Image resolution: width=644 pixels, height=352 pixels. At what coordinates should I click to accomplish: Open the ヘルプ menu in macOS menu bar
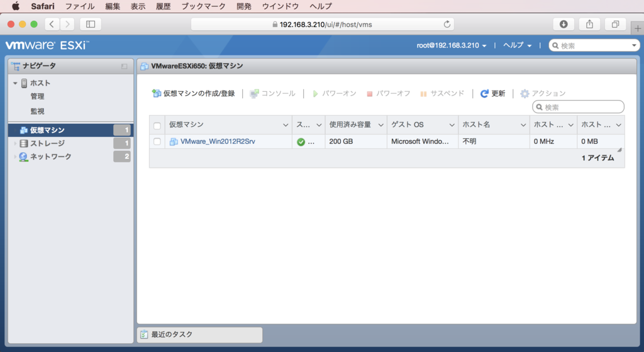[321, 6]
